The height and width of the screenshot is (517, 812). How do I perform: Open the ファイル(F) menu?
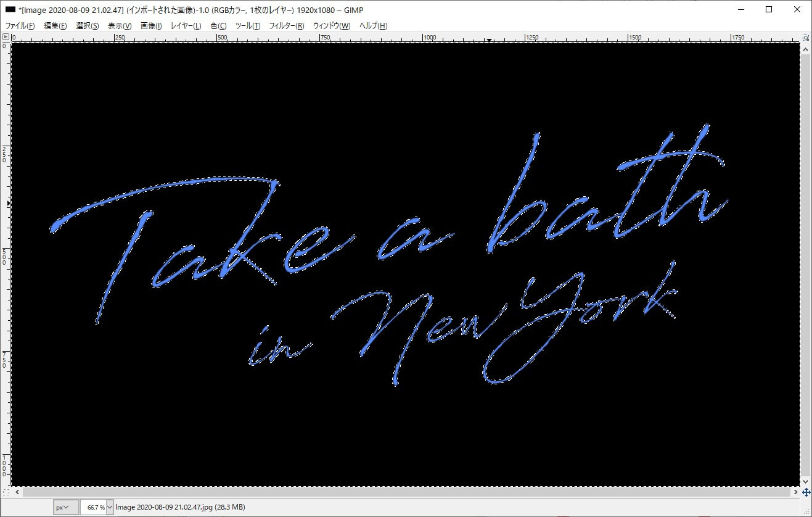[x=20, y=25]
